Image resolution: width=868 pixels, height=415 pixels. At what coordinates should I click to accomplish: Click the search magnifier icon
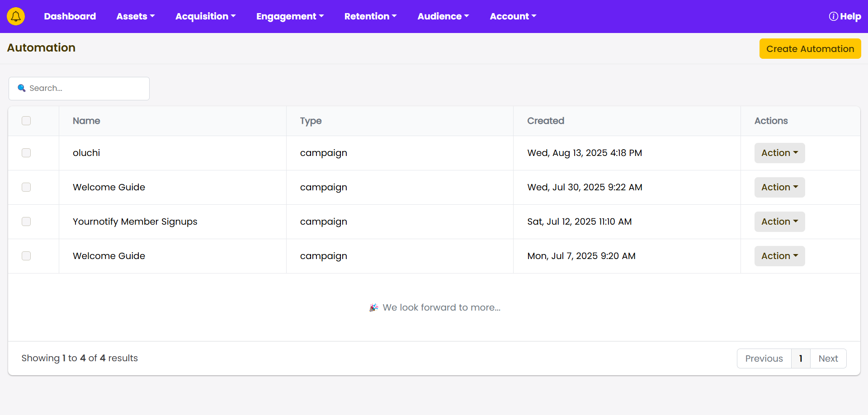click(21, 88)
